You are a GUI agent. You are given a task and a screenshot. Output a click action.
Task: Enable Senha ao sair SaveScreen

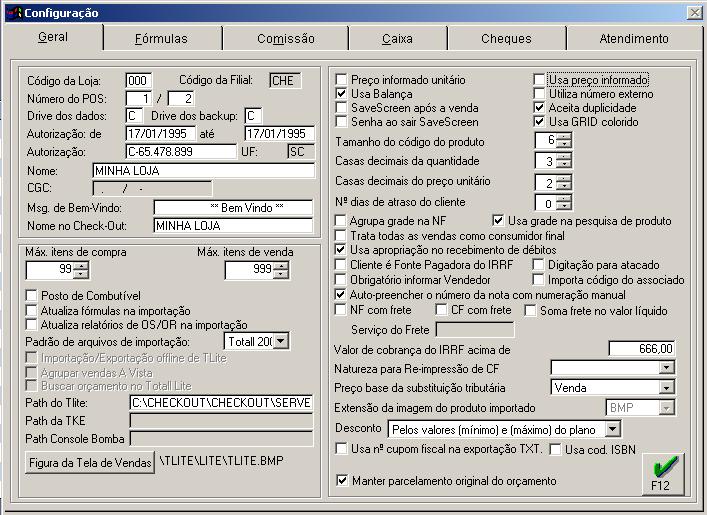341,122
